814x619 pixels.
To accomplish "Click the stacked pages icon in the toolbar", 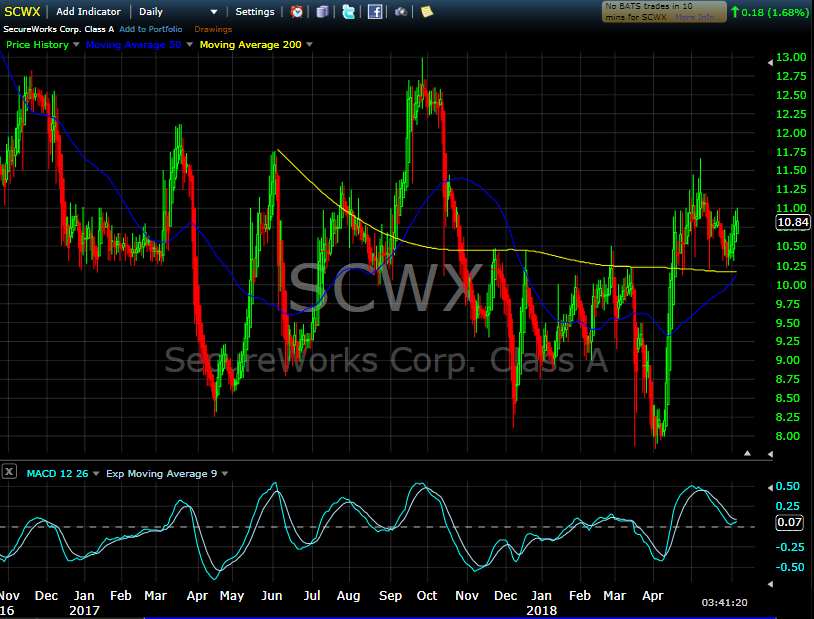I will point(322,11).
